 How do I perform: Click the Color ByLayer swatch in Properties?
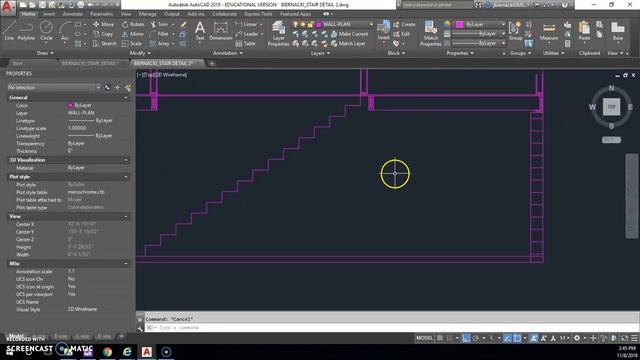click(x=70, y=105)
